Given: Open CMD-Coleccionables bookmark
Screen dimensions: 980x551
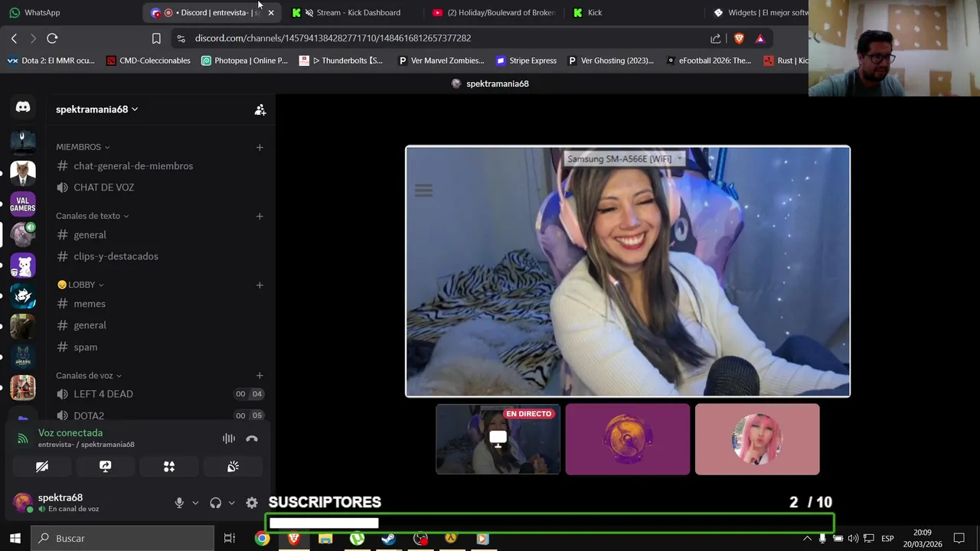Looking at the screenshot, I should [x=148, y=60].
